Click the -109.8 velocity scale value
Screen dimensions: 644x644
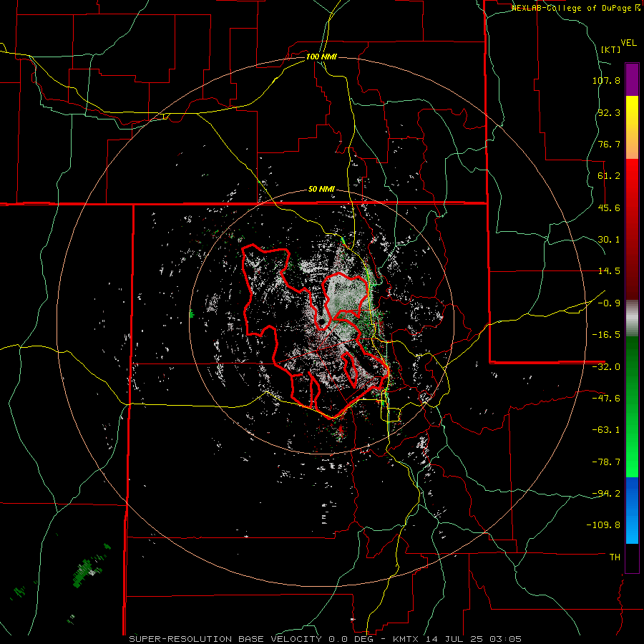click(603, 525)
